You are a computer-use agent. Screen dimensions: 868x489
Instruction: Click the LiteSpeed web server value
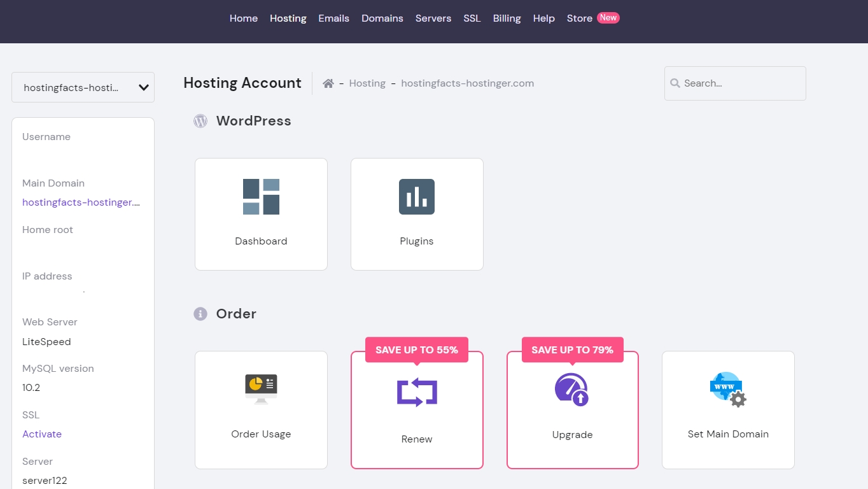[46, 342]
